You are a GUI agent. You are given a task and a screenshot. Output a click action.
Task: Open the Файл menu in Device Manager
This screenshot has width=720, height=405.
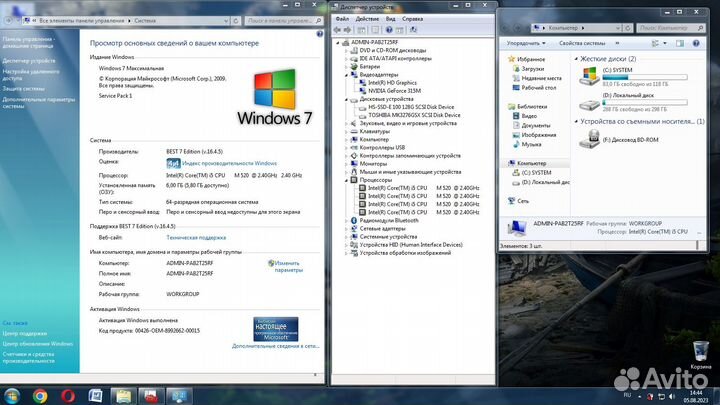342,19
